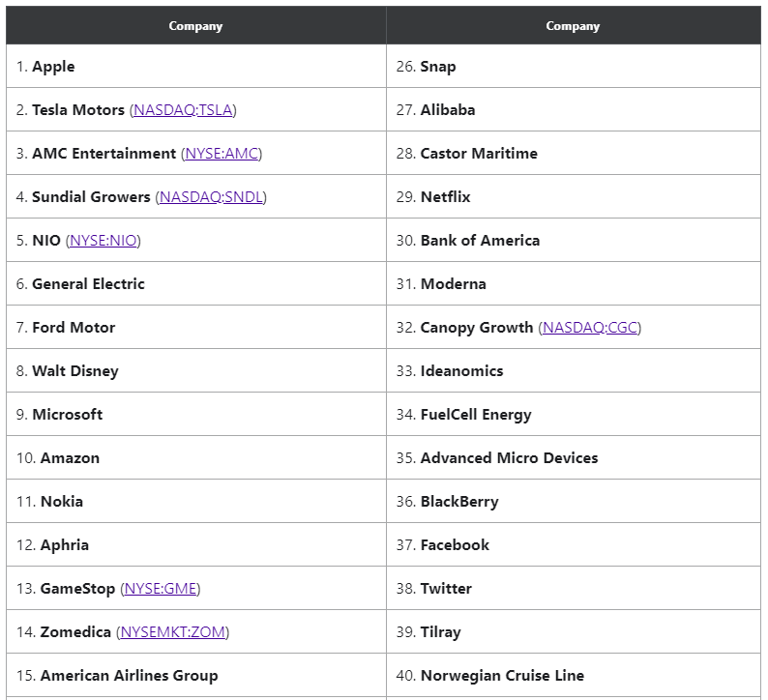Select the Castor Maritime entry
Image resolution: width=768 pixels, height=700 pixels.
coord(479,154)
